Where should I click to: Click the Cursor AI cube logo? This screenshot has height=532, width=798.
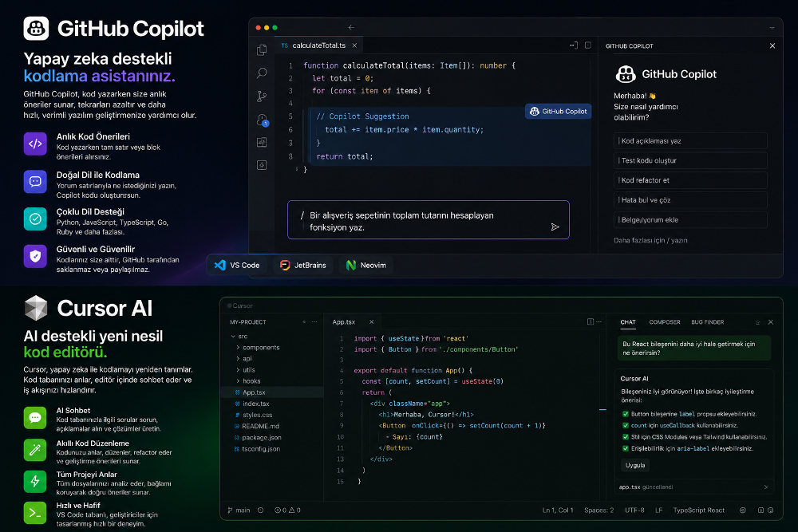point(36,308)
